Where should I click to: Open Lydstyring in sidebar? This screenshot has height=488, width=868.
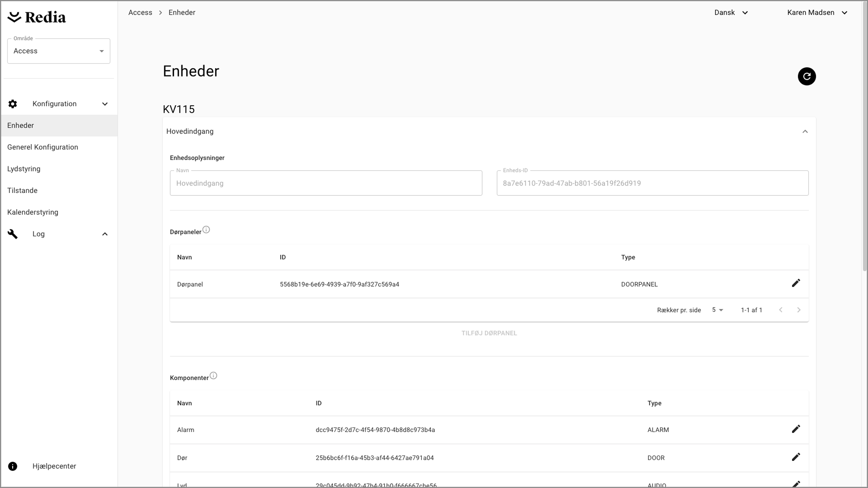[24, 169]
